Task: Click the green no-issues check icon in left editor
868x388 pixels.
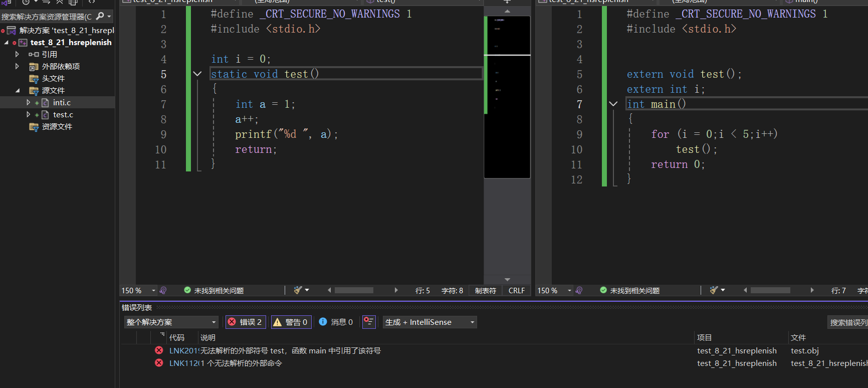Action: 187,290
